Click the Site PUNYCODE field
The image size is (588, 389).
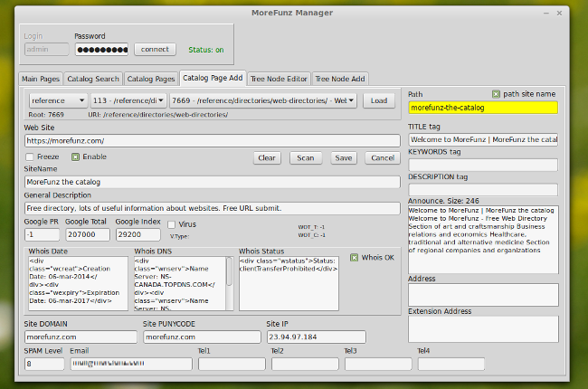pos(202,337)
